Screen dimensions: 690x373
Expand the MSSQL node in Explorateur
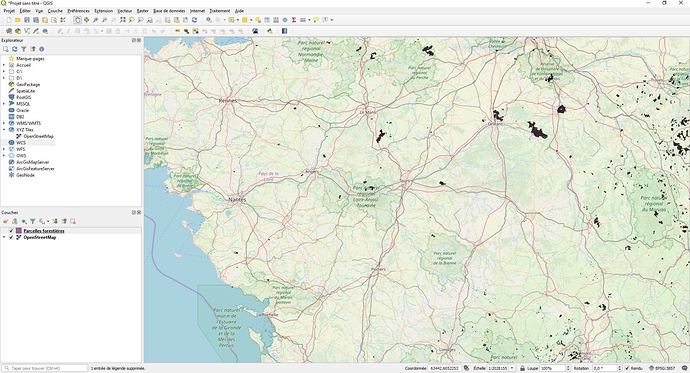coord(4,104)
